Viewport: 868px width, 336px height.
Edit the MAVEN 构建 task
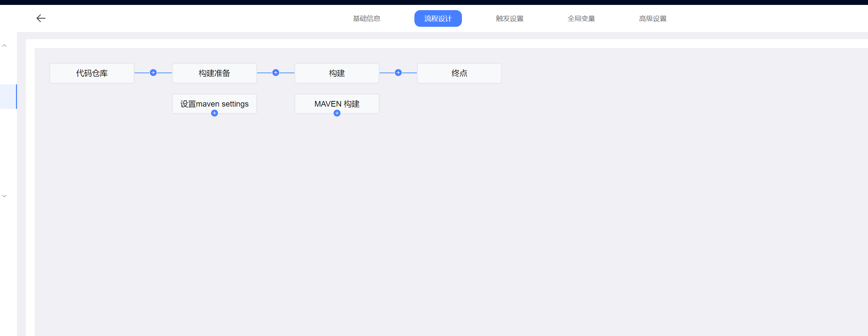click(x=337, y=104)
